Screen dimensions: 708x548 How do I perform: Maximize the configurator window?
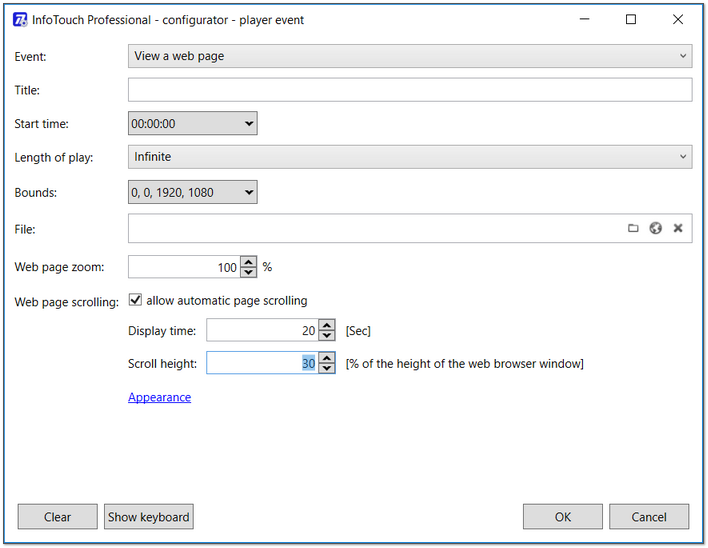click(x=631, y=19)
